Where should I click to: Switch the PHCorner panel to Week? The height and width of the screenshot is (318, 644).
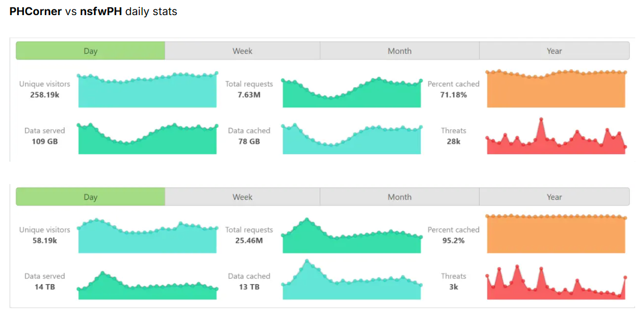click(x=242, y=51)
